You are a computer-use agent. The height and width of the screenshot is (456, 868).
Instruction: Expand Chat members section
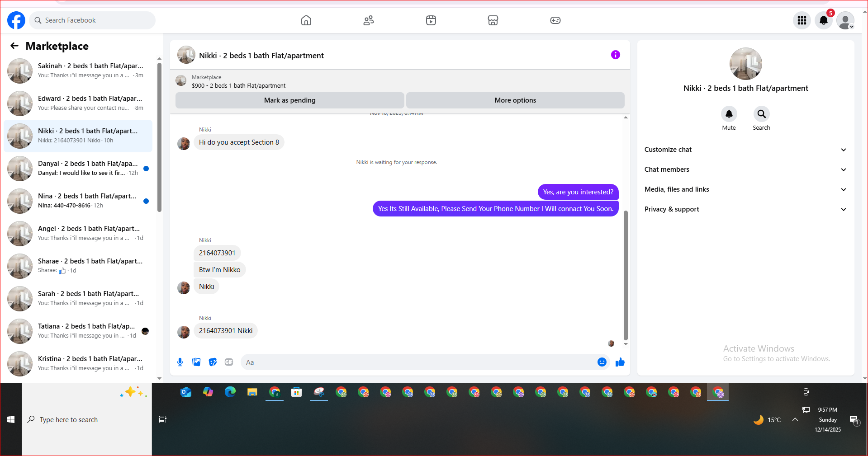[x=745, y=169]
